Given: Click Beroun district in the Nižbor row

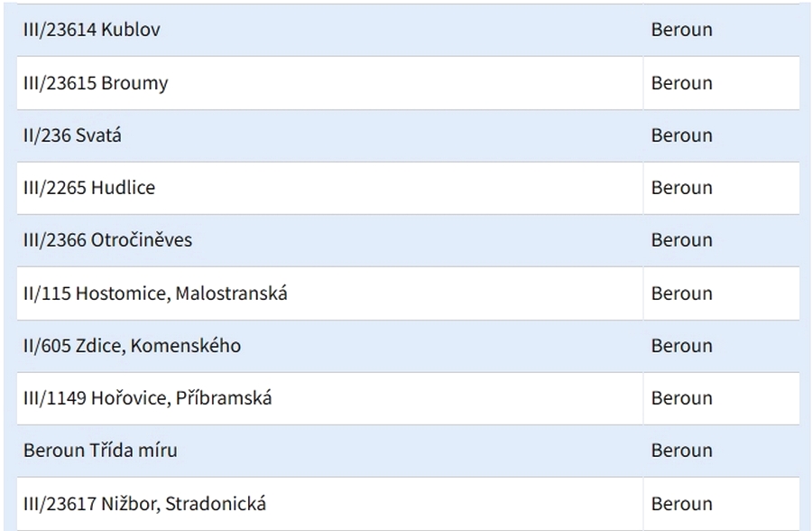Looking at the screenshot, I should pyautogui.click(x=682, y=504).
